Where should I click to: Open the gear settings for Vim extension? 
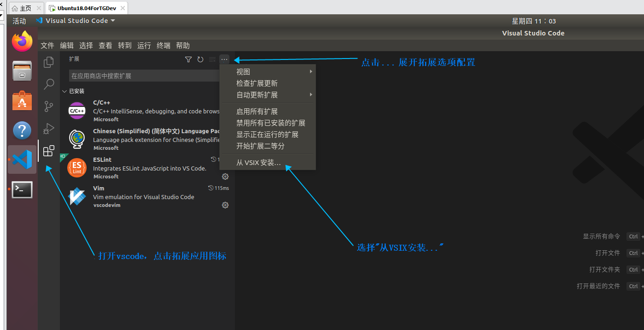(x=225, y=205)
